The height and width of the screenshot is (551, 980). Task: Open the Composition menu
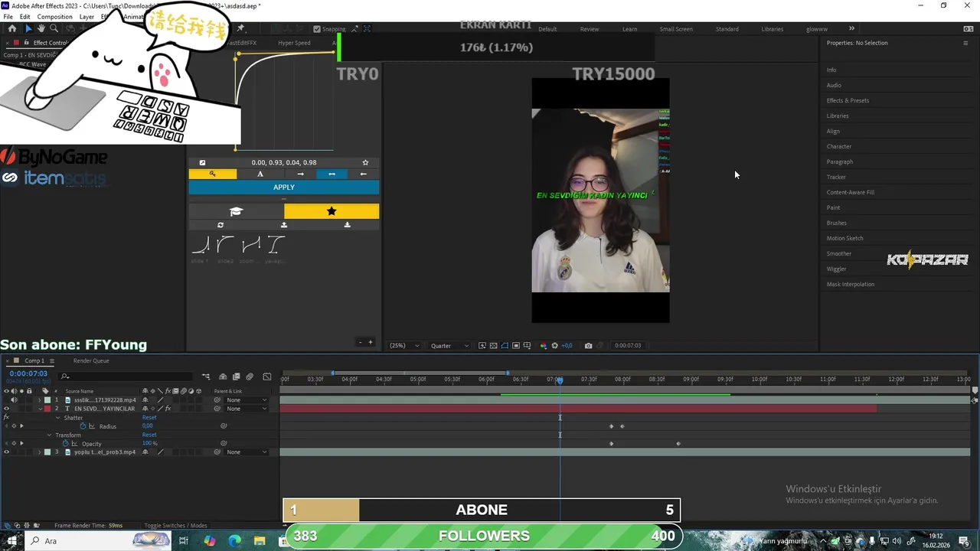[54, 17]
